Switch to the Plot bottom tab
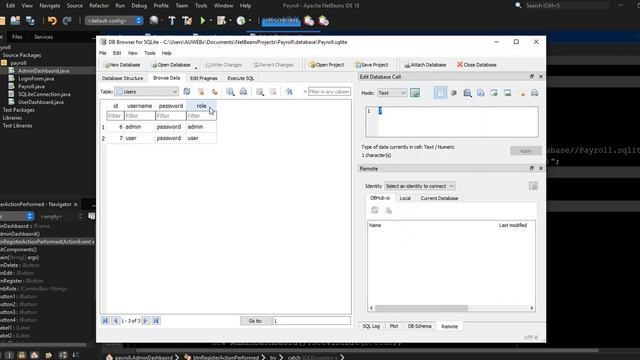 point(393,326)
